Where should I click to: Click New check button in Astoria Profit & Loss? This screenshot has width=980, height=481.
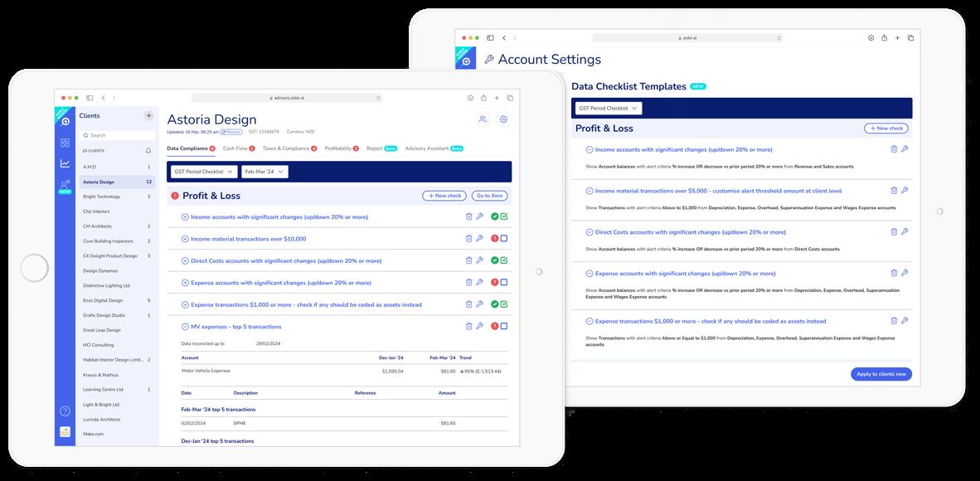pyautogui.click(x=444, y=196)
